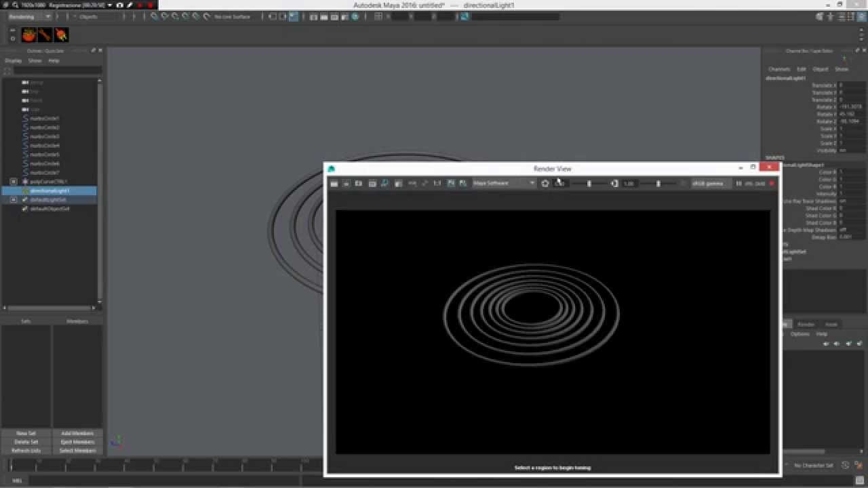Select nurbsCircle7 in the Outliner
Viewport: 868px width, 488px height.
[x=45, y=172]
